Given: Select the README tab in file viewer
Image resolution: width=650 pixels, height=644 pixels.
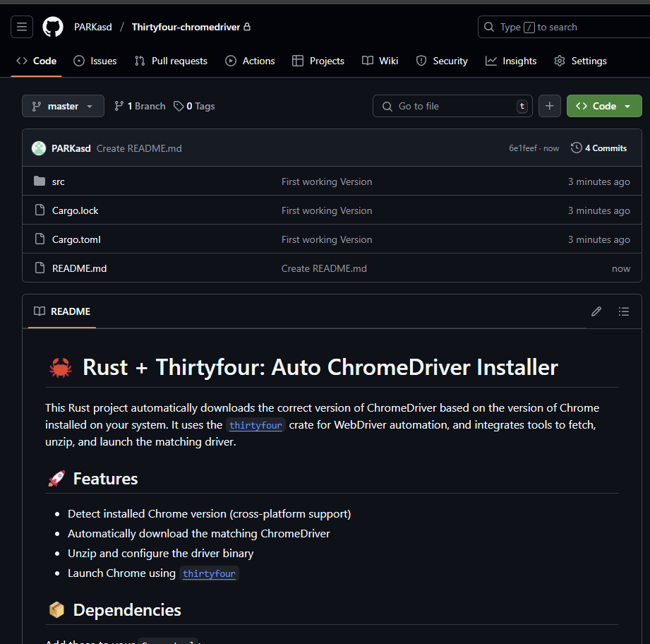Looking at the screenshot, I should [62, 311].
